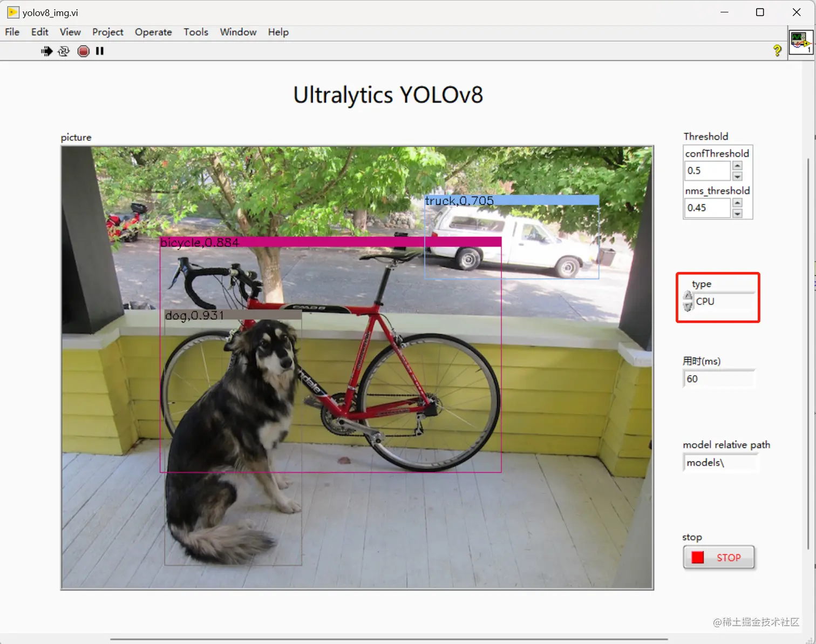Open the Project menu
This screenshot has width=816, height=644.
[107, 32]
